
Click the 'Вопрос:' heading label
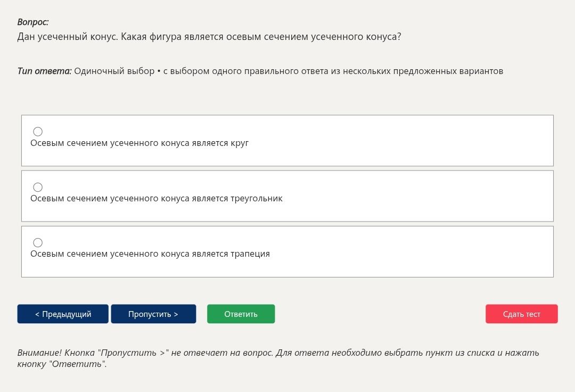click(x=32, y=22)
